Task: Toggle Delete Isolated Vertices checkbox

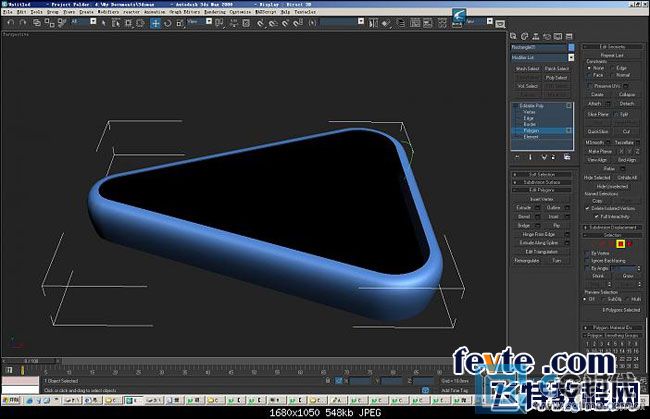Action: 587,208
